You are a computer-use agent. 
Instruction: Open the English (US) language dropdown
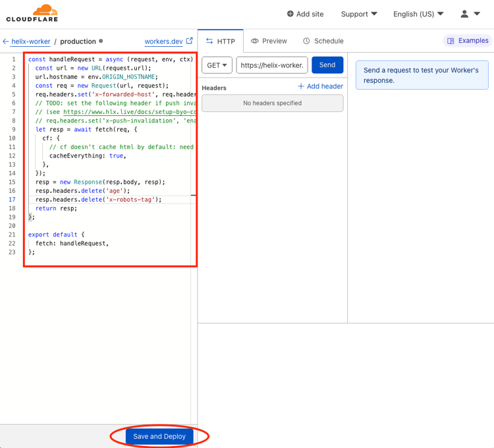[x=418, y=14]
